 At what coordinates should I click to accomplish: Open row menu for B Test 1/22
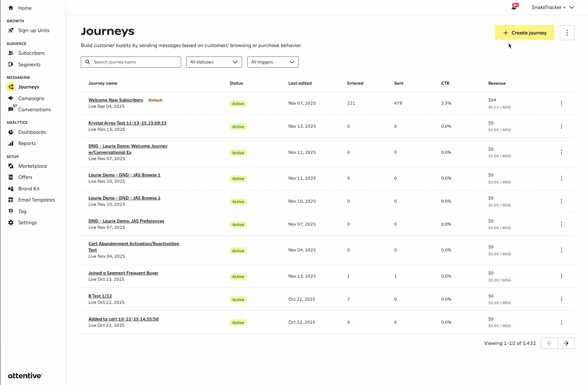561,299
